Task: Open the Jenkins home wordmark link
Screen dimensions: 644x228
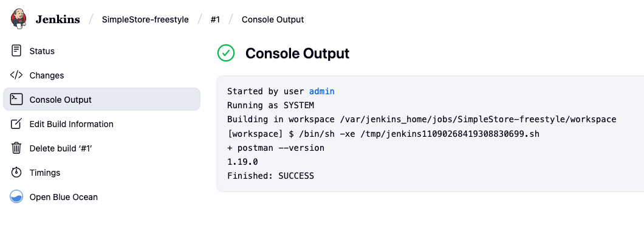Action: [58, 19]
